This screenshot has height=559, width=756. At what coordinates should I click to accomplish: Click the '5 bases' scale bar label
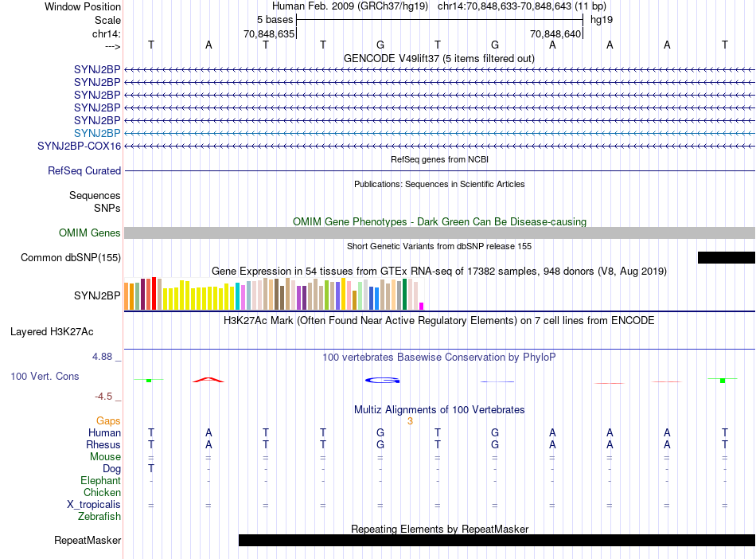275,20
